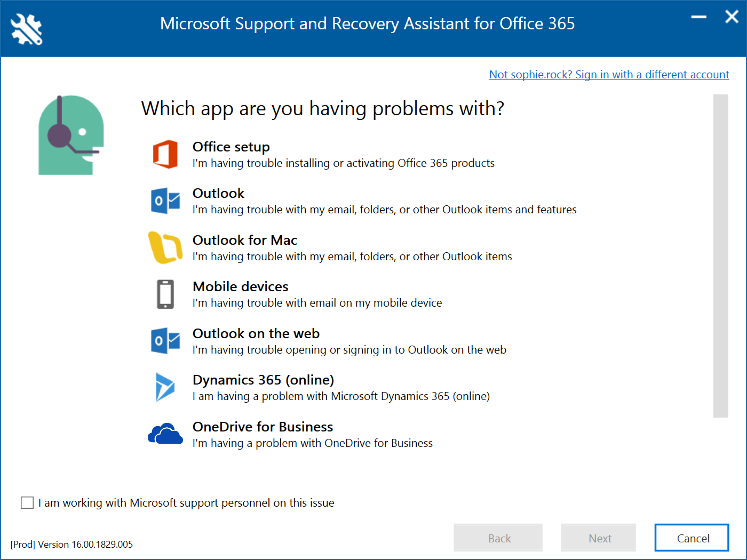Select the OneDrive for Business heading

coord(263,427)
